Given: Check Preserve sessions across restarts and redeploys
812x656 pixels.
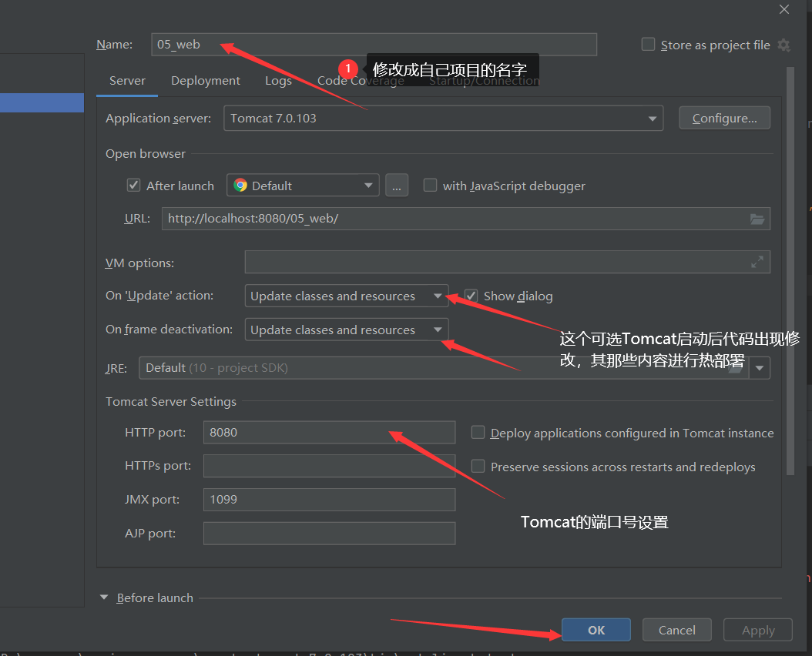Looking at the screenshot, I should click(x=478, y=467).
